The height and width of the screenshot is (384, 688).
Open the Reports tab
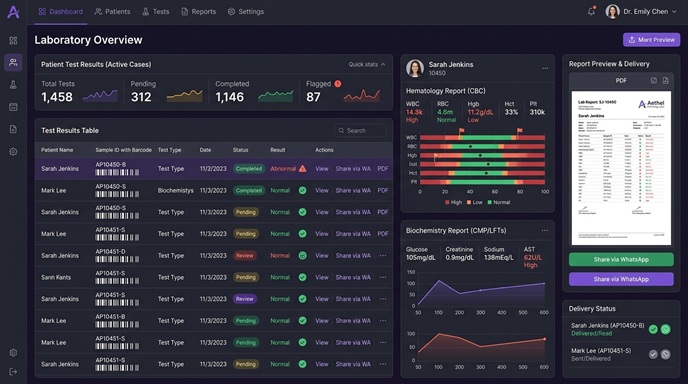[199, 12]
